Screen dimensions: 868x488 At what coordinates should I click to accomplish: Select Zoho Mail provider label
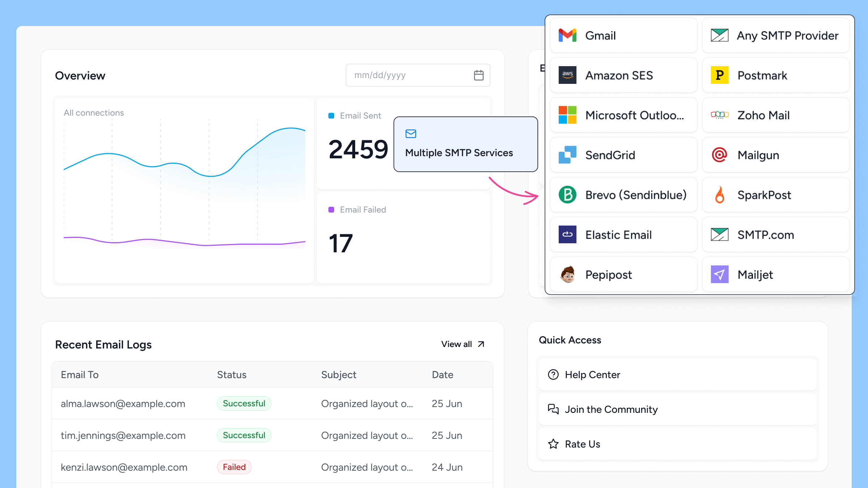click(x=763, y=115)
